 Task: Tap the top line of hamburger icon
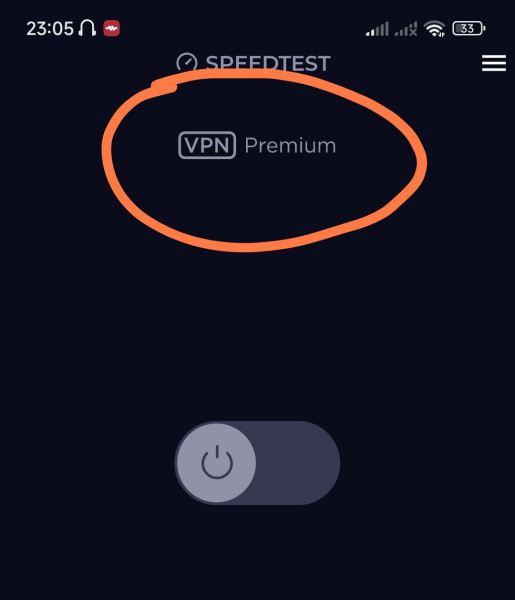494,57
